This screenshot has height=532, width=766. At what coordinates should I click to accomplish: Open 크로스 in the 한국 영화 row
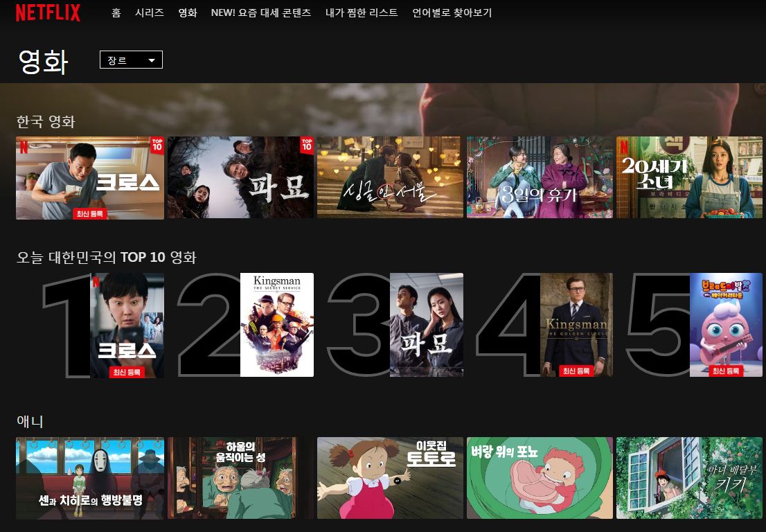90,178
